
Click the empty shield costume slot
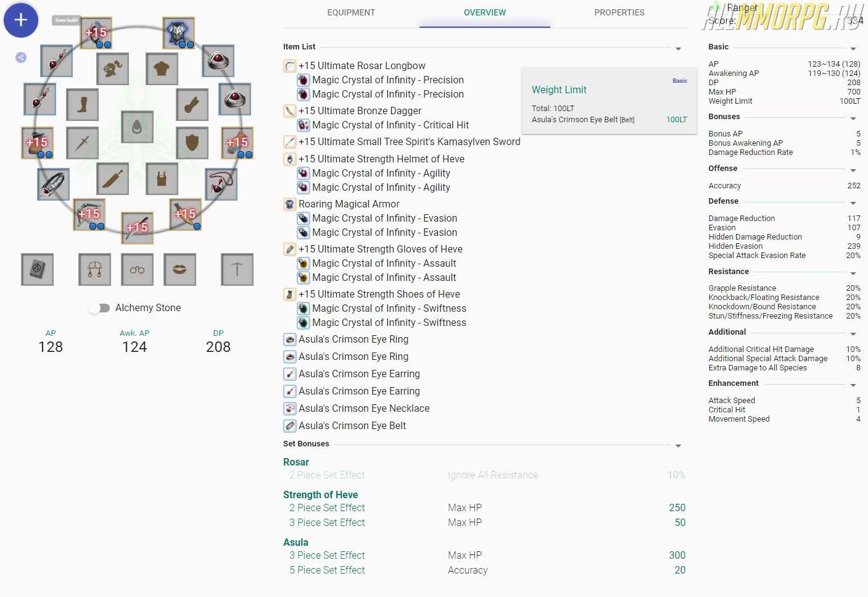click(192, 143)
